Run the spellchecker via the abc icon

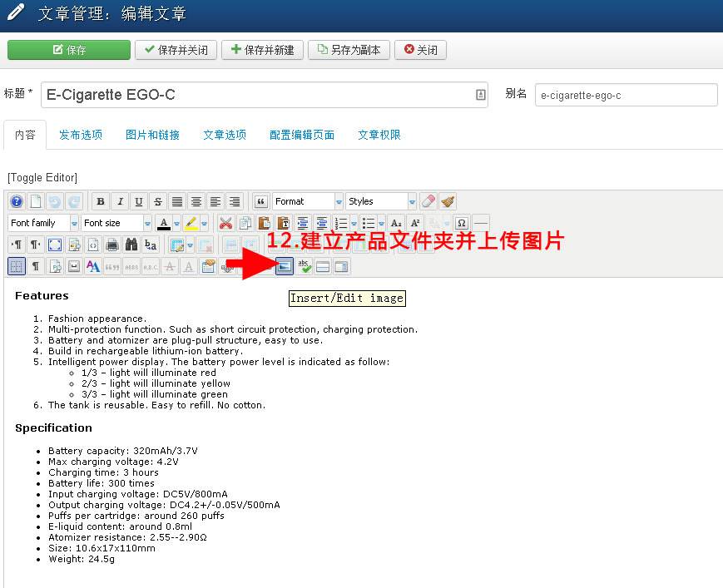click(x=305, y=266)
